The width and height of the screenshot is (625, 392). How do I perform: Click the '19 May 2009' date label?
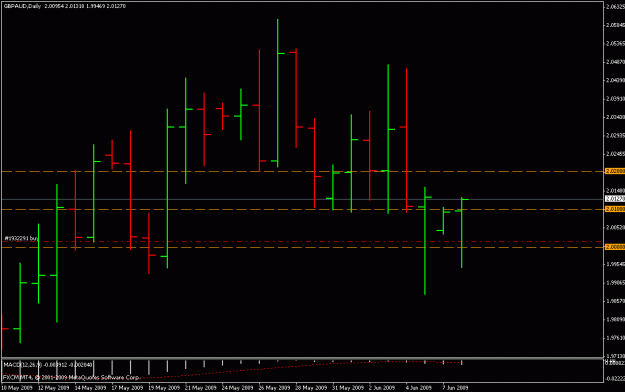(164, 388)
